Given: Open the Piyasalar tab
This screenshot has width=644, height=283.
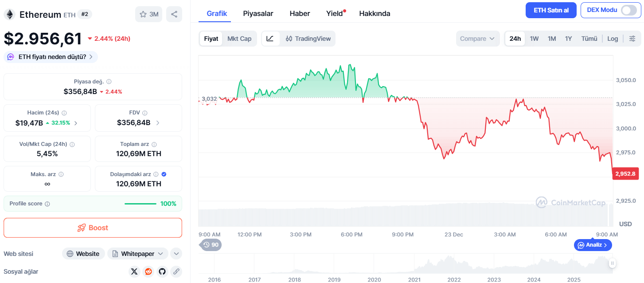Looking at the screenshot, I should (258, 13).
